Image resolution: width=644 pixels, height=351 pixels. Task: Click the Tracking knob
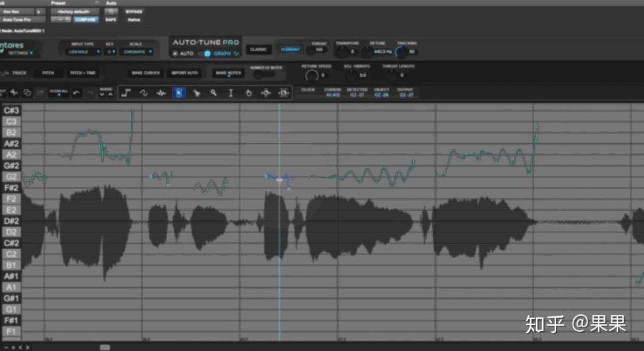tap(400, 52)
